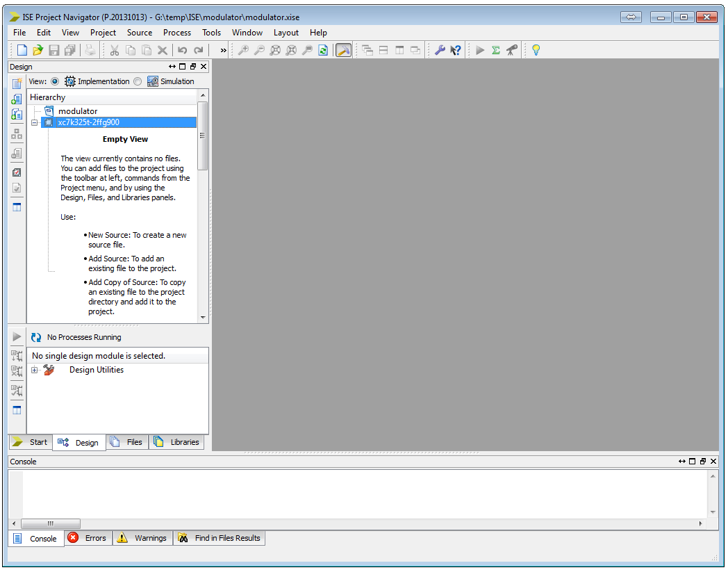The width and height of the screenshot is (728, 570).
Task: Select the Implementation view radio button
Action: click(x=55, y=81)
